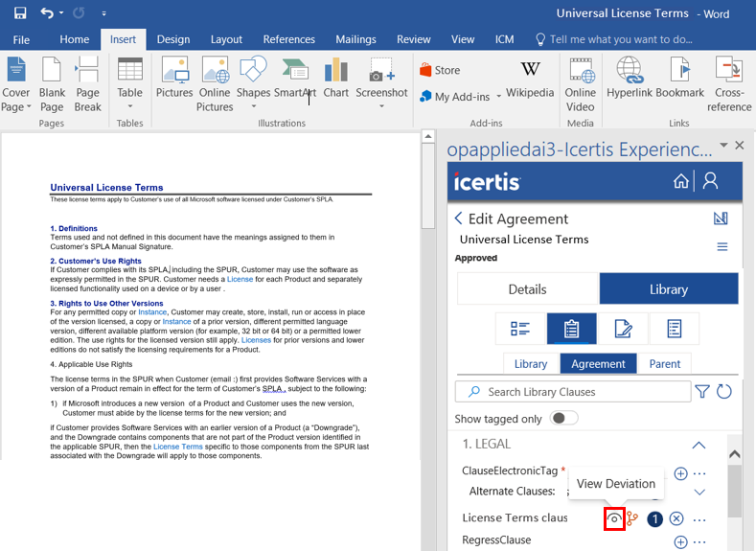756x551 pixels.
Task: Add the RegressClause with plus icon
Action: tap(680, 541)
